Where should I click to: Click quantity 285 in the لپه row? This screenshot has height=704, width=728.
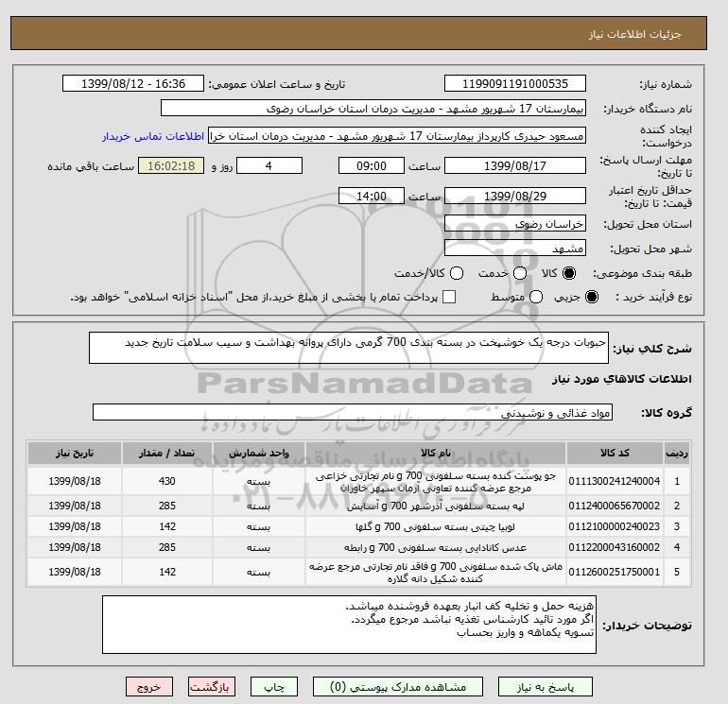tap(166, 506)
